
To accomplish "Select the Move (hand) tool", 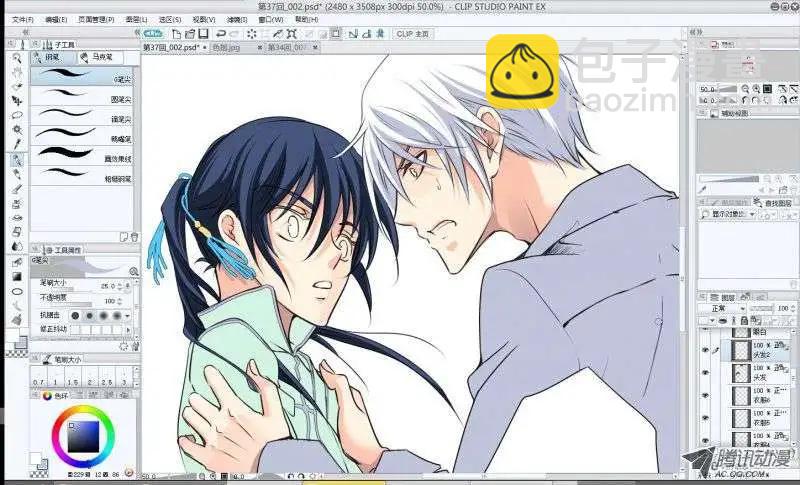I will click(17, 72).
